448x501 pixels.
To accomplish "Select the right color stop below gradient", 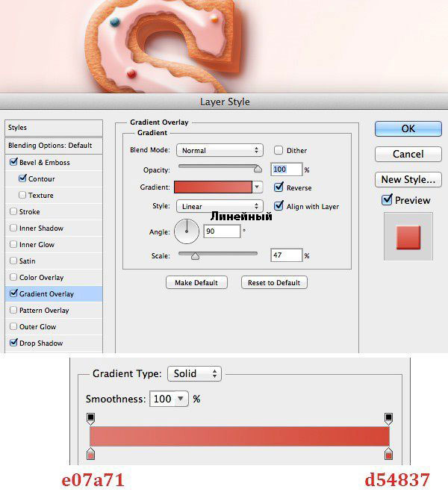I will click(388, 454).
